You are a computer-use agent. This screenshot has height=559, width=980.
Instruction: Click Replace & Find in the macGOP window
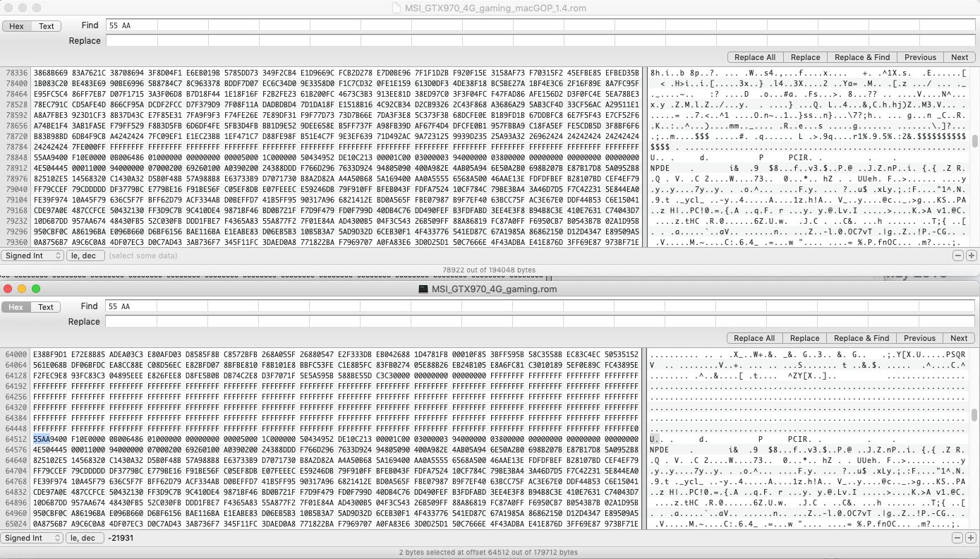(x=862, y=57)
